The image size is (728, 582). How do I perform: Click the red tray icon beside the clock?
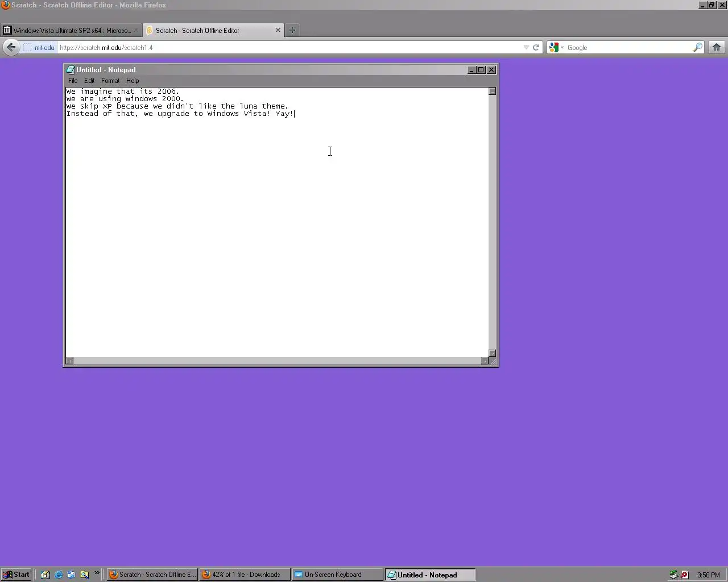pyautogui.click(x=685, y=575)
